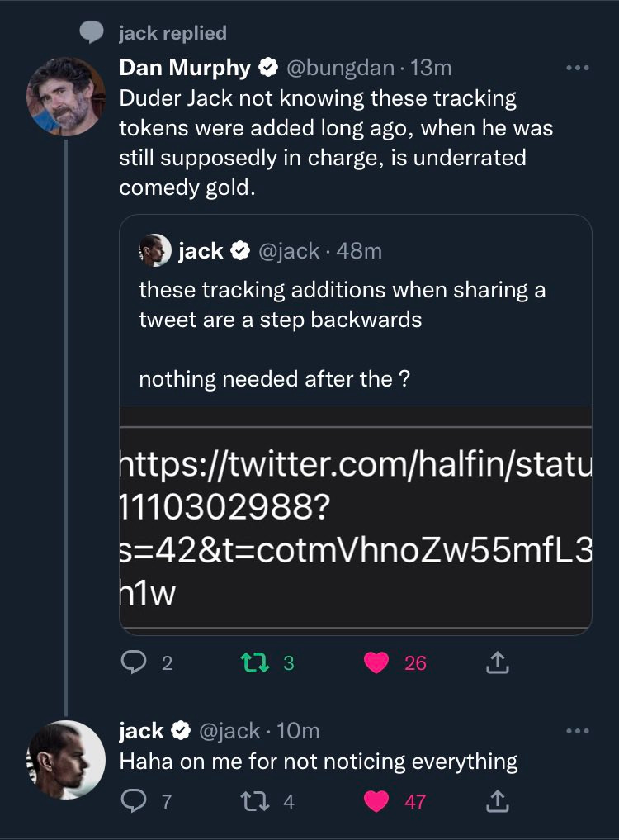Share Dan Murphy's tweet

tap(496, 662)
